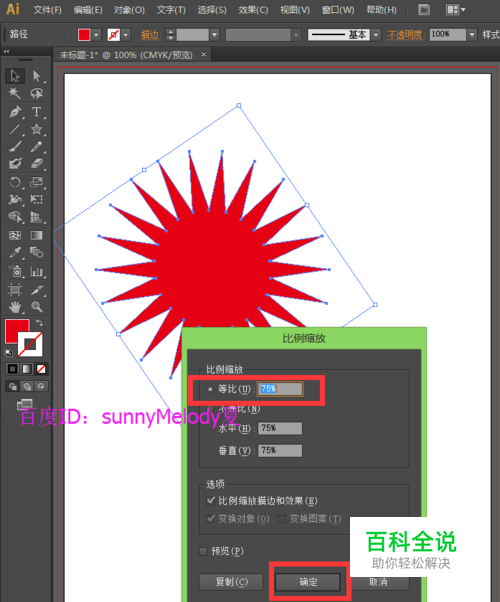The image size is (500, 602).
Task: Open the 窗口(W) menu
Action: [338, 10]
